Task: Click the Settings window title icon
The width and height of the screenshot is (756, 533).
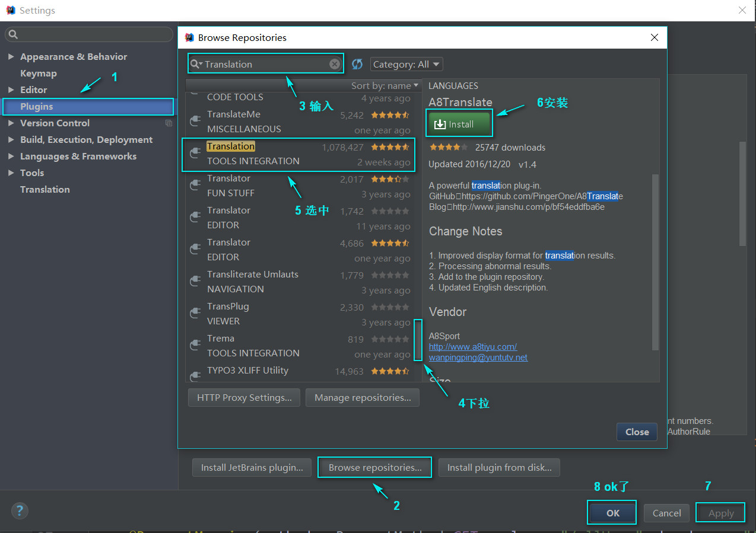Action: pyautogui.click(x=11, y=10)
